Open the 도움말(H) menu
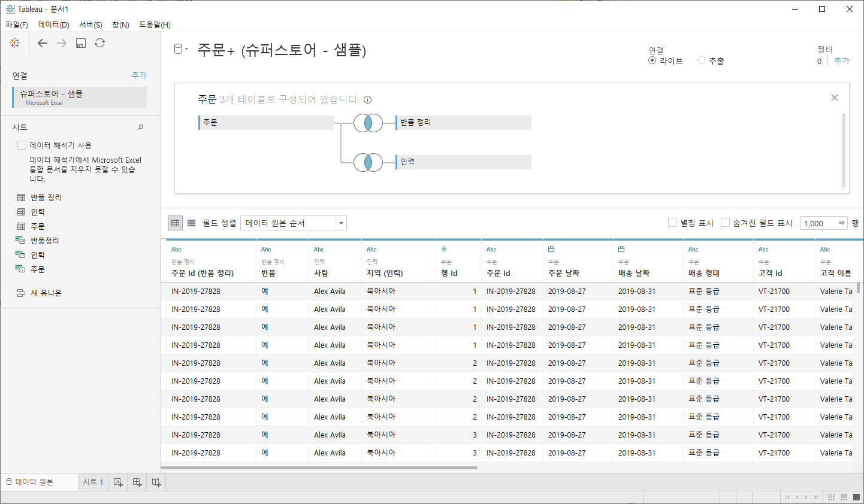864x504 pixels. pos(155,25)
